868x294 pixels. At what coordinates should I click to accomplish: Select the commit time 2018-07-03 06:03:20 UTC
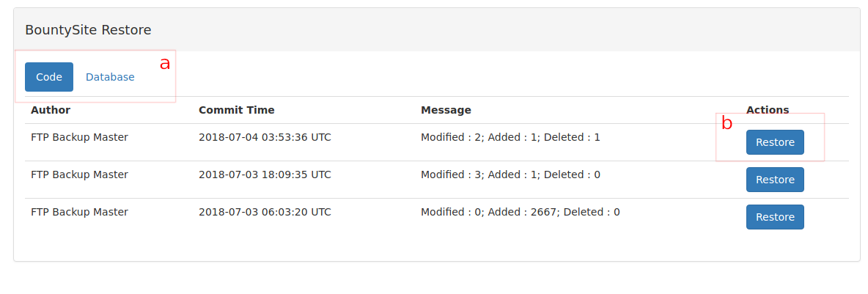click(x=265, y=212)
